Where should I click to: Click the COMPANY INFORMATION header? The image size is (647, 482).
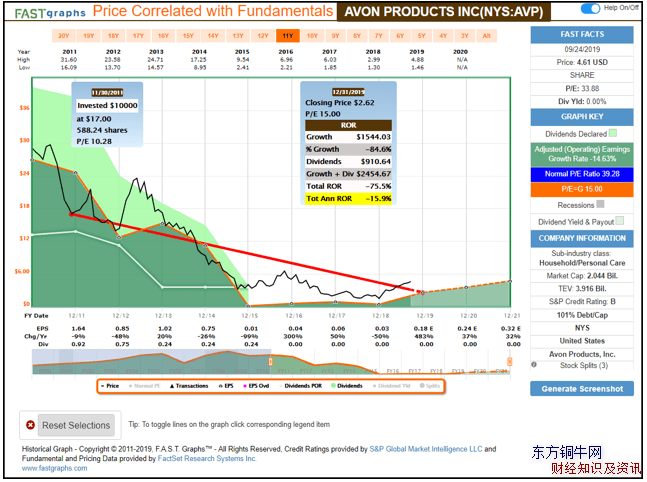click(582, 239)
